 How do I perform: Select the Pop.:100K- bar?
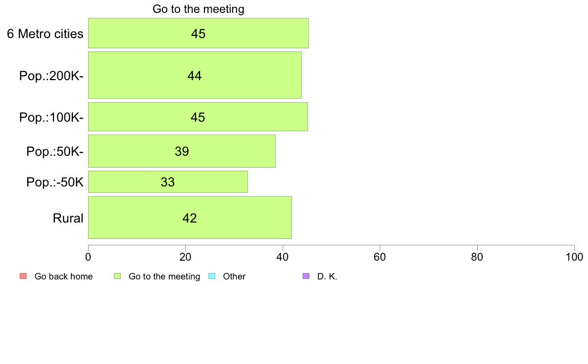coord(198,117)
